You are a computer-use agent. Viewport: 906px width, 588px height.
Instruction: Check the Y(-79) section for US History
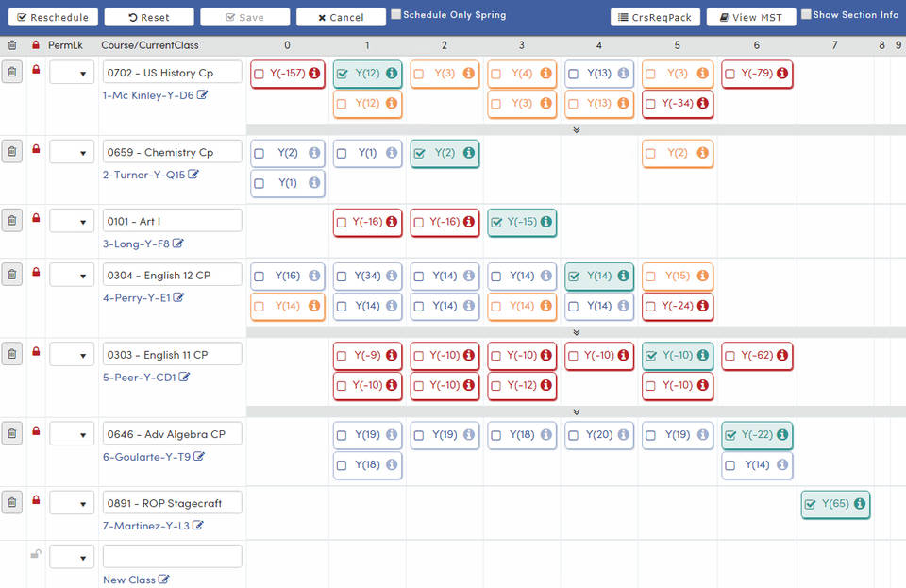coord(730,74)
